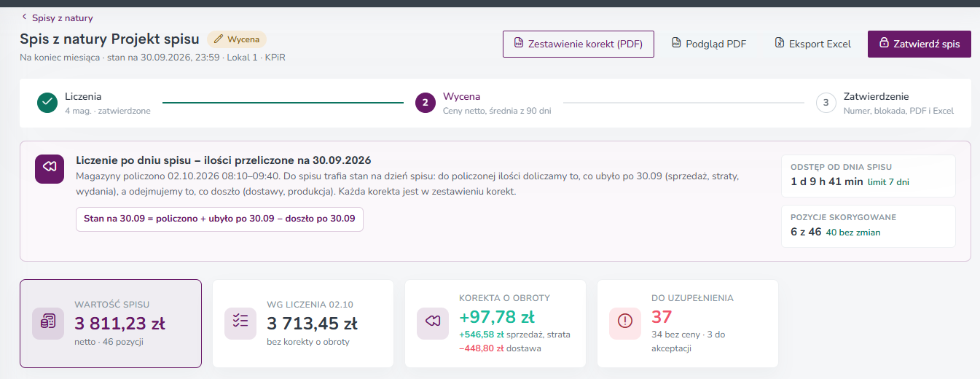Viewport: 980px width, 379px height.
Task: Click the text bez korekty o obroty
Action: (x=308, y=342)
